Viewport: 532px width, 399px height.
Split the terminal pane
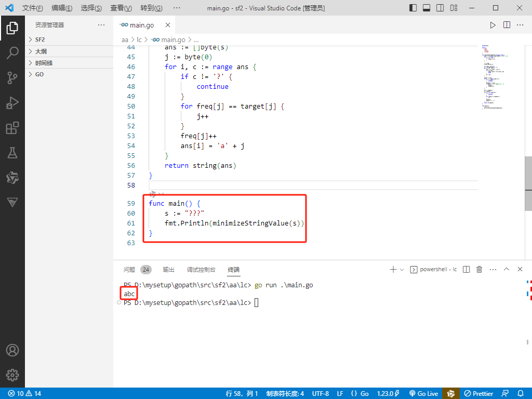point(466,270)
